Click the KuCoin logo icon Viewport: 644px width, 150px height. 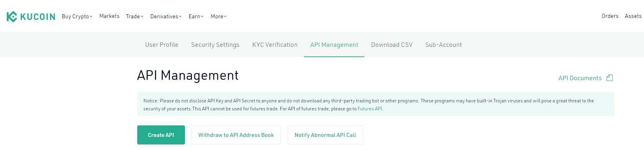coord(12,17)
